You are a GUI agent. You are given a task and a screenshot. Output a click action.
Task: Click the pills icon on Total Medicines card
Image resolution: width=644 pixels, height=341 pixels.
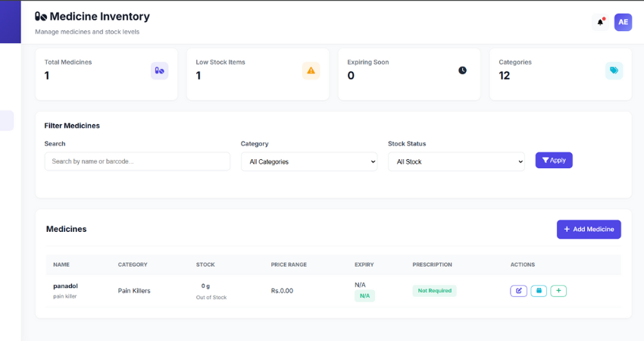[159, 70]
